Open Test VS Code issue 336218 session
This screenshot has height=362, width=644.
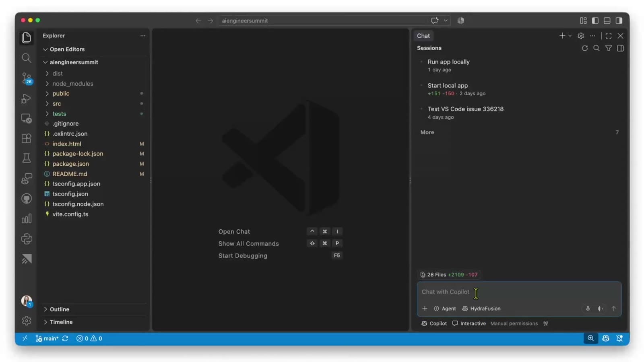[519, 113]
